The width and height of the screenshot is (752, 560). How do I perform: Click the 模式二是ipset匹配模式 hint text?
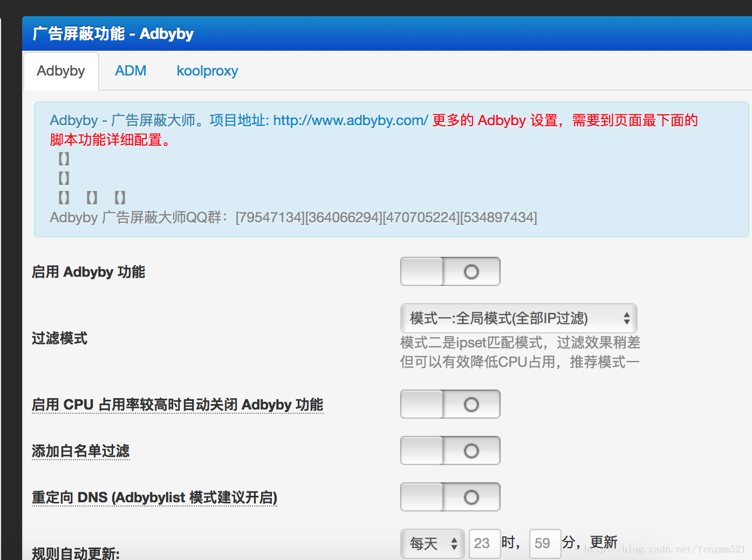520,352
